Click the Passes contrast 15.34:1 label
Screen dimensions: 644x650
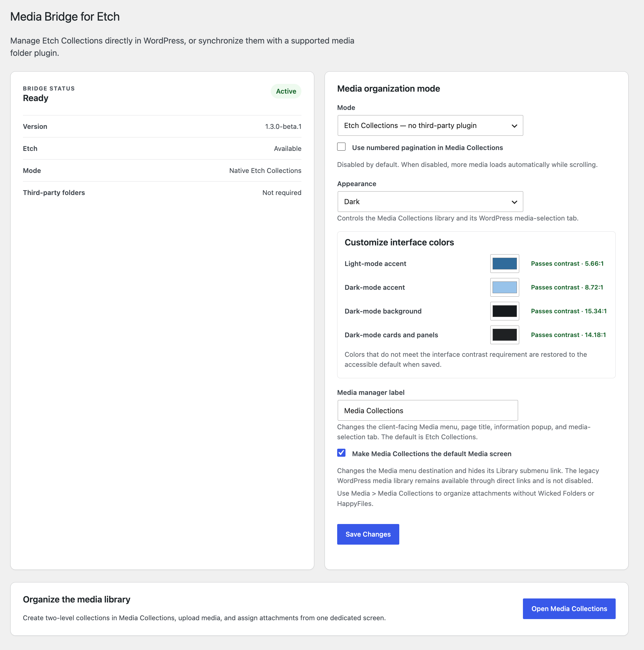pos(569,311)
